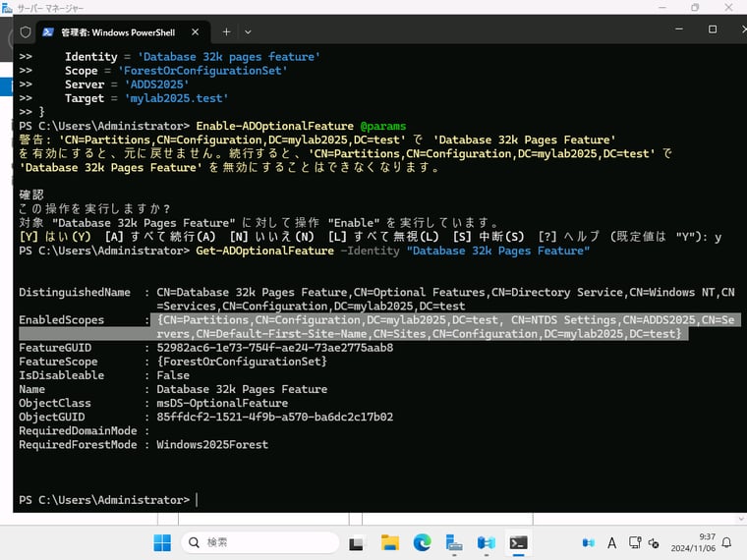Screen dimensions: 747x560
Task: Click the 確認 confirmation heading
Action: (31, 195)
